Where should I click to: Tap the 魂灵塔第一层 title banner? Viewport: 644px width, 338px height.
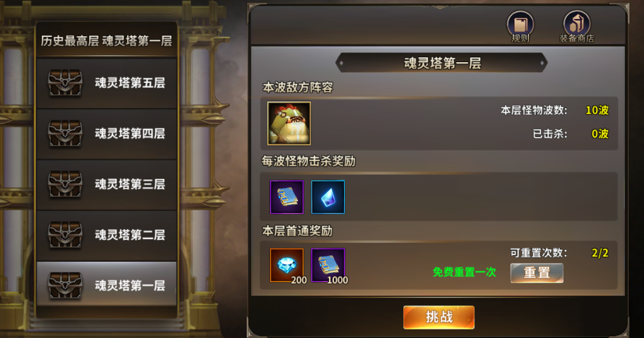(x=441, y=63)
